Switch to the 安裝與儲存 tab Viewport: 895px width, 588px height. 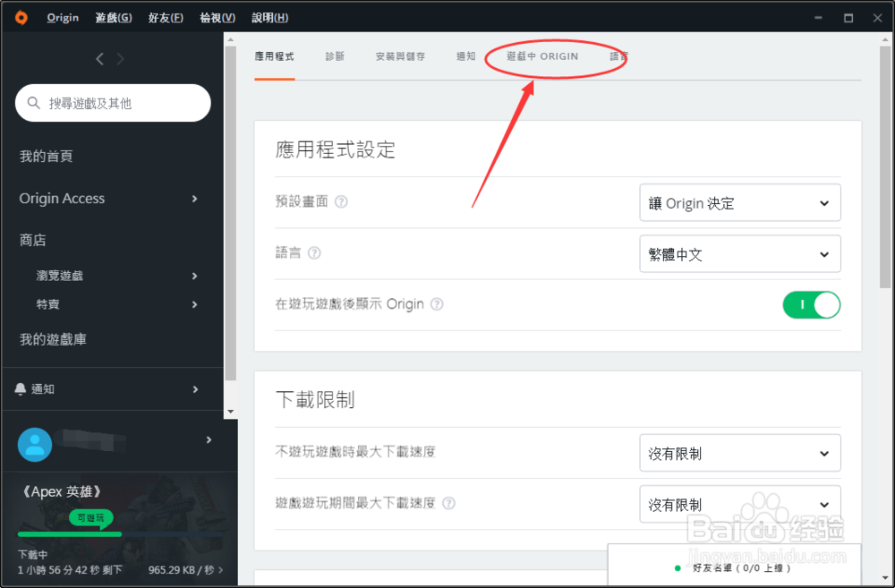click(x=400, y=56)
